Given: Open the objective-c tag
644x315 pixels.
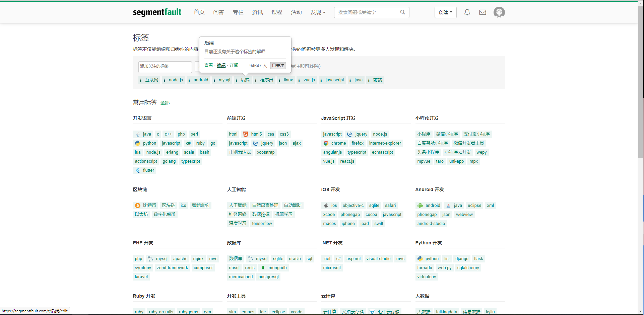Looking at the screenshot, I should (x=353, y=206).
